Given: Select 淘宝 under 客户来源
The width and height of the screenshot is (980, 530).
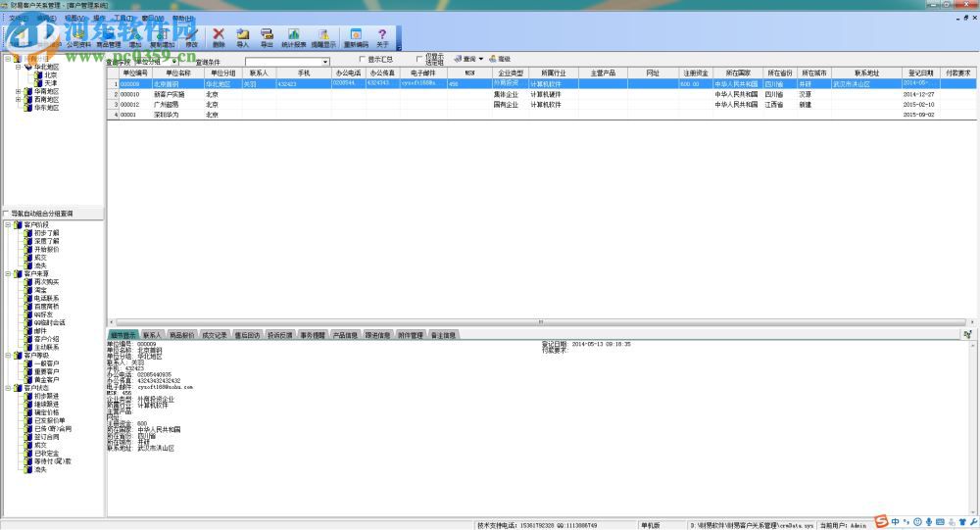Looking at the screenshot, I should pyautogui.click(x=40, y=290).
